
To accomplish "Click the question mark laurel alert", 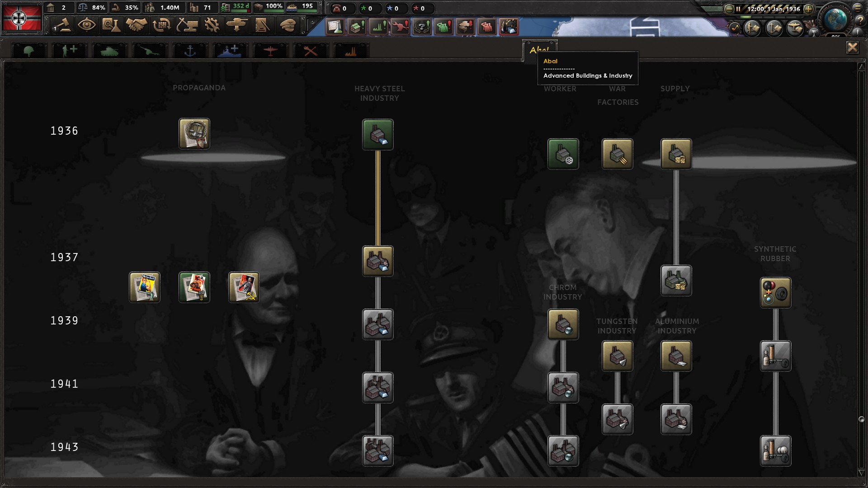I will [422, 27].
